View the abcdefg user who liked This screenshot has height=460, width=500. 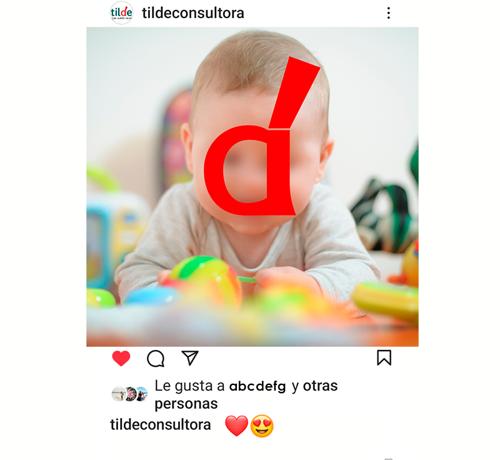click(x=258, y=386)
